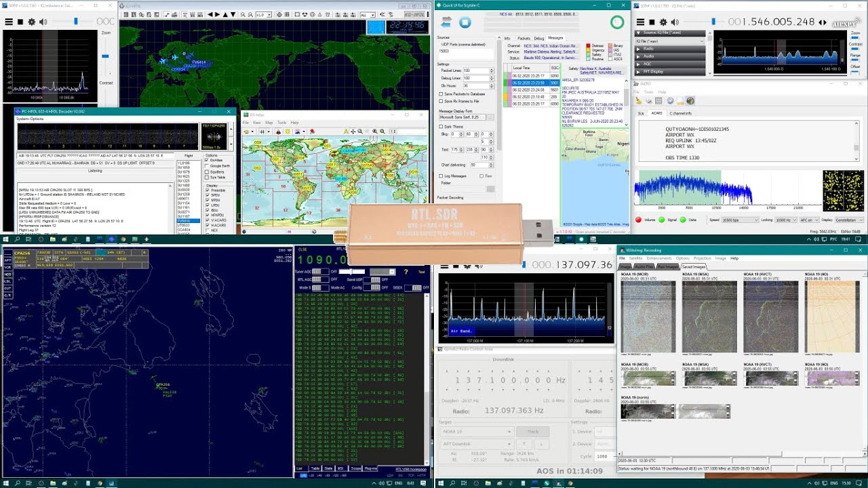Enable the Dark Theme checkbox in Scytale-C
This screenshot has width=868, height=488.
(441, 126)
